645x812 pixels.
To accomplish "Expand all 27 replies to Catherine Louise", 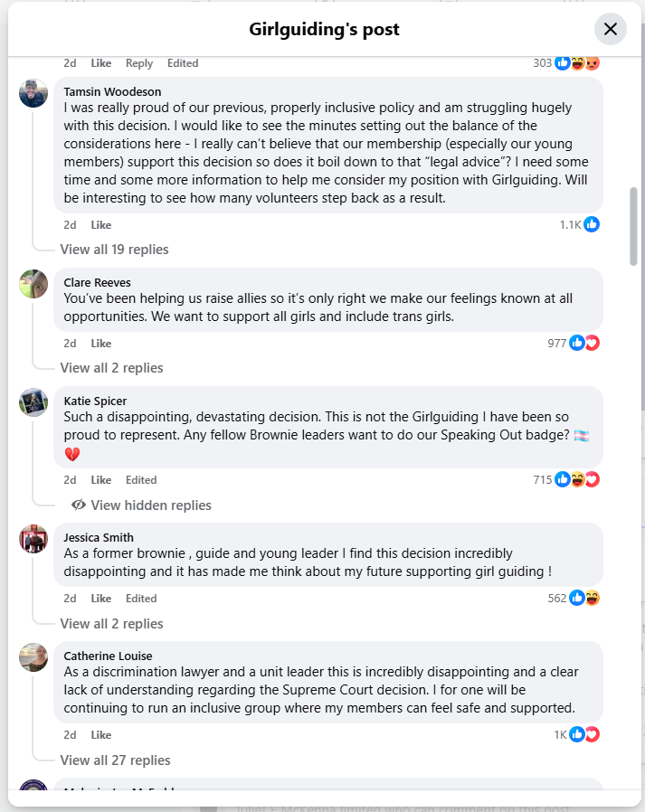I will point(115,760).
